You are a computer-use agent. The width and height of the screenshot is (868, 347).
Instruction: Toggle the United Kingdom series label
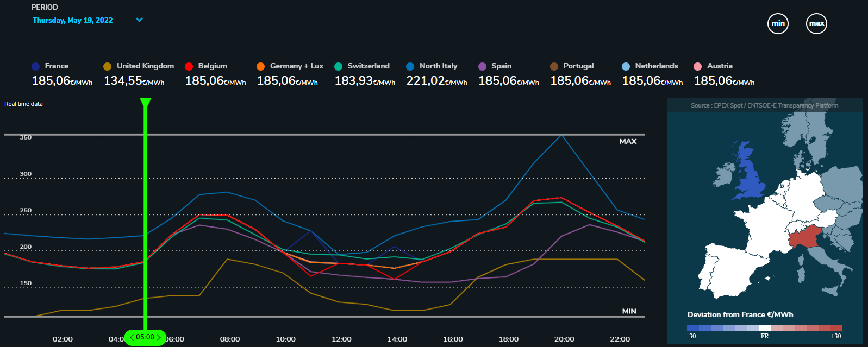pos(145,66)
